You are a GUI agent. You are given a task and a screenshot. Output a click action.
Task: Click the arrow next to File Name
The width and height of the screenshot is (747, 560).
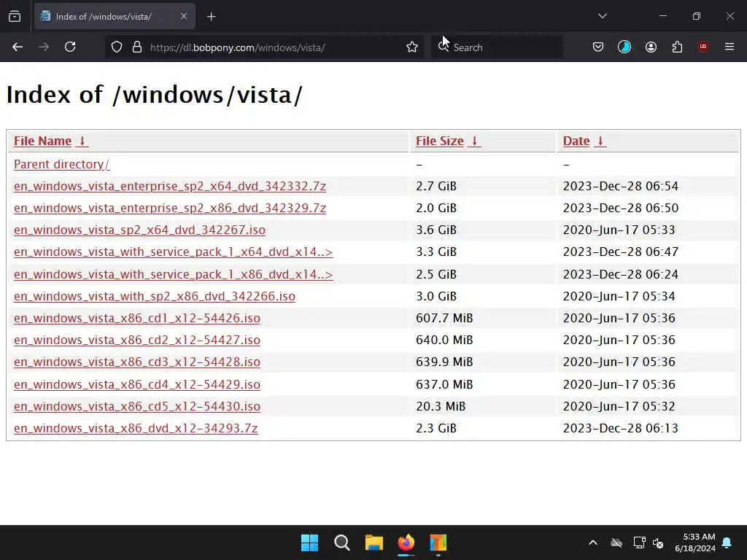point(82,141)
